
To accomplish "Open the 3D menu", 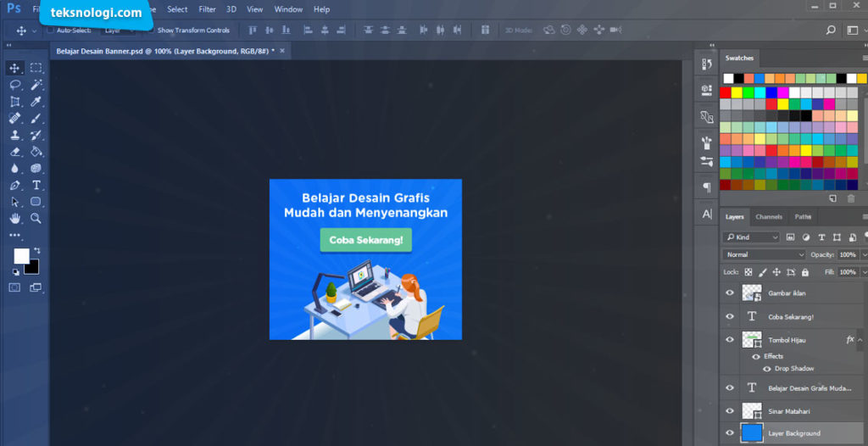I will point(231,9).
